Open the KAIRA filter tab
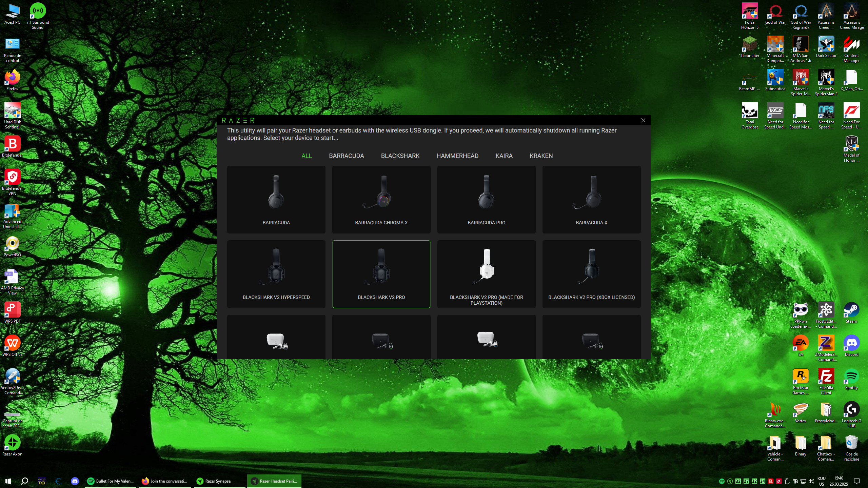Screen dimensions: 868x488 504,156
